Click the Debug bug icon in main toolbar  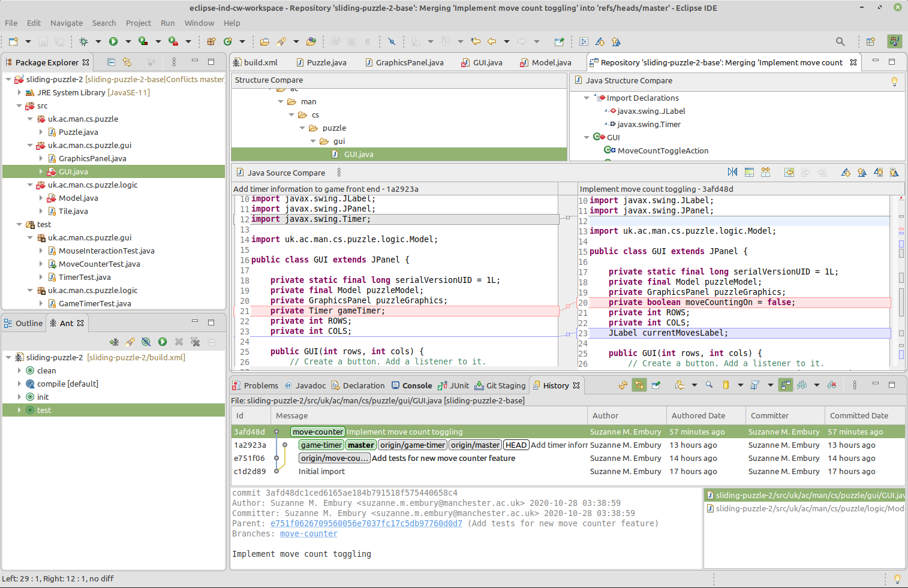coord(83,41)
